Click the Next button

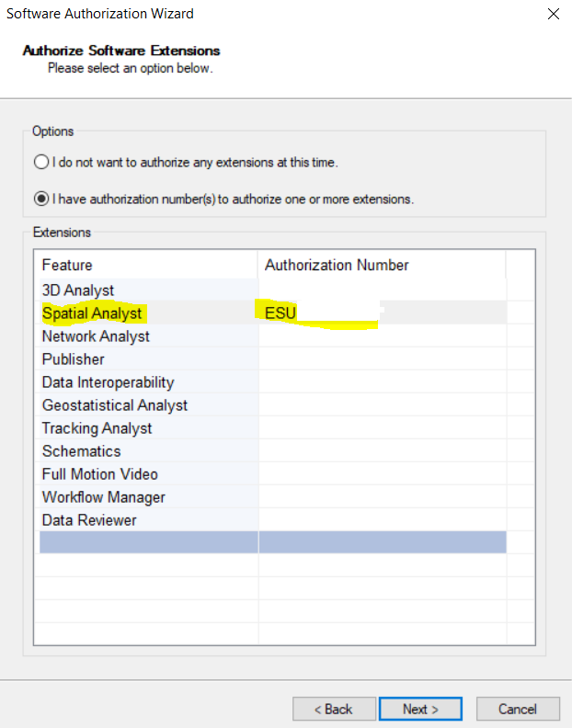click(x=420, y=709)
